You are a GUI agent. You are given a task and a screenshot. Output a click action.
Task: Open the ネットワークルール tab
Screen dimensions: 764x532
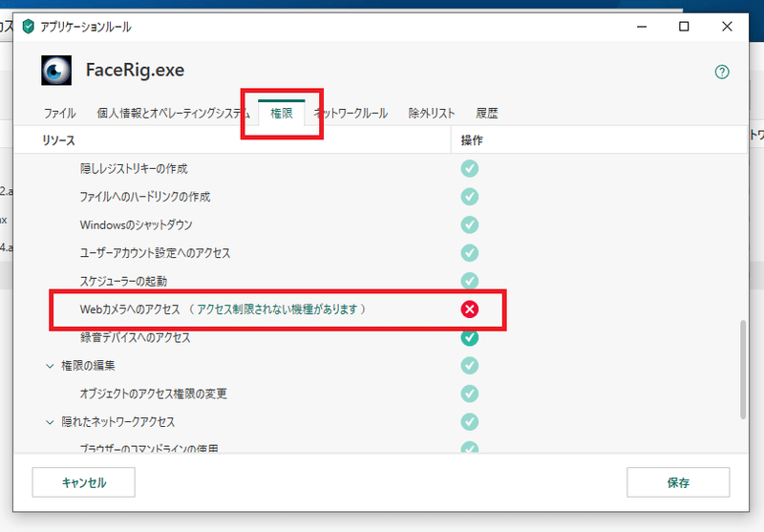(x=350, y=114)
